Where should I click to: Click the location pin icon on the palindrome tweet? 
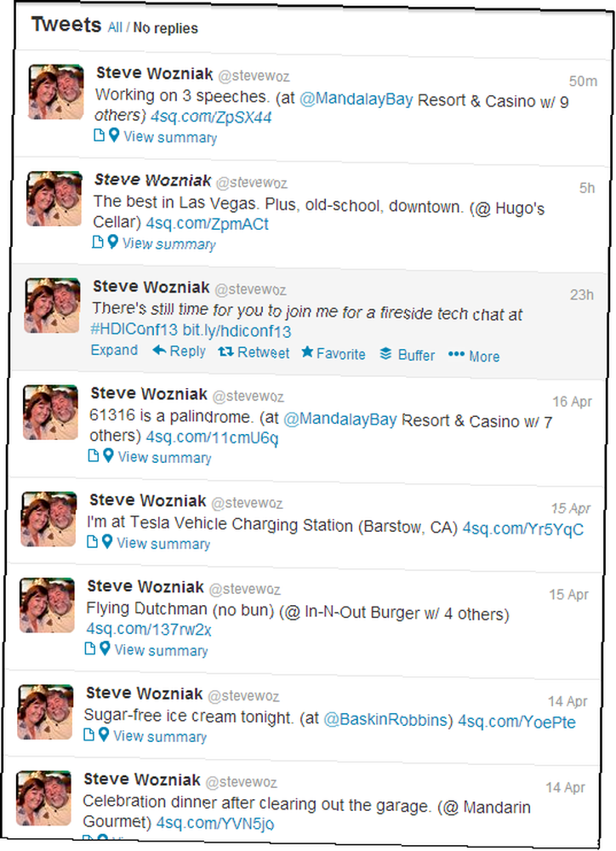tap(108, 455)
